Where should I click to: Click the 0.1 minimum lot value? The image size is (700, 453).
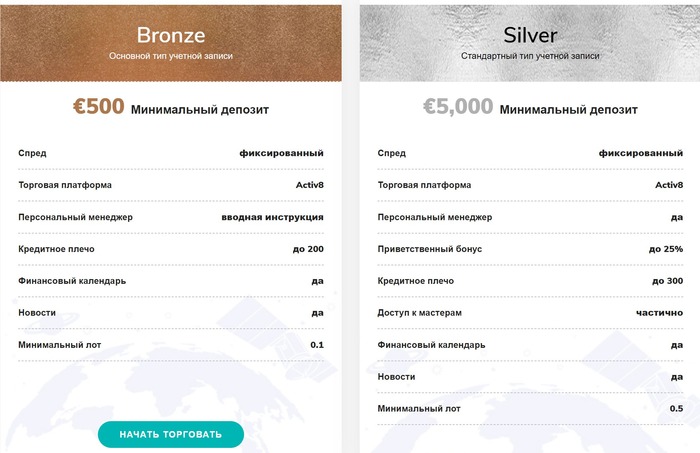point(317,345)
